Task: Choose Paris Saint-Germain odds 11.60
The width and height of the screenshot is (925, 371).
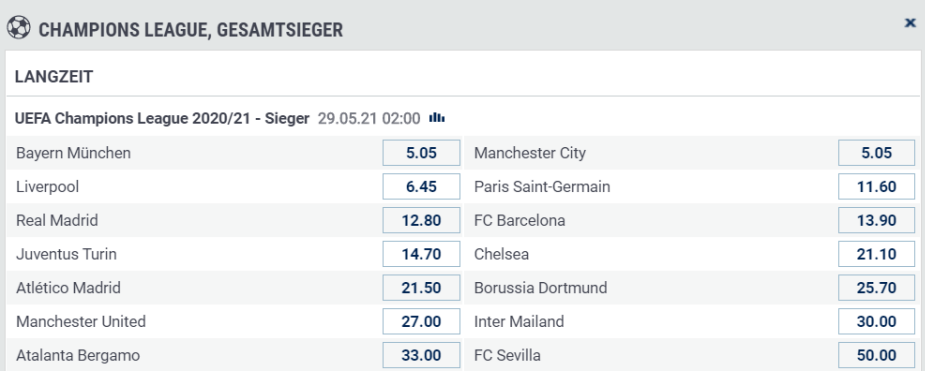Action: point(877,187)
